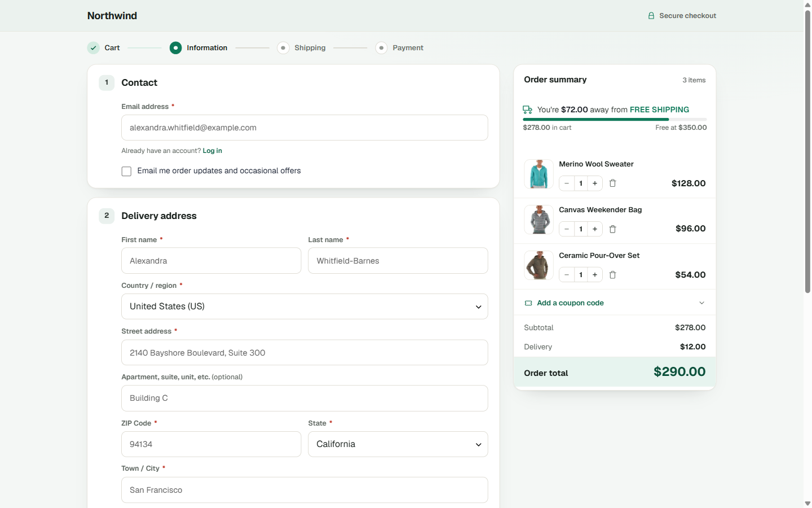Click the Canvas Weekender Bag thumbnail
The image size is (812, 508).
pyautogui.click(x=539, y=220)
